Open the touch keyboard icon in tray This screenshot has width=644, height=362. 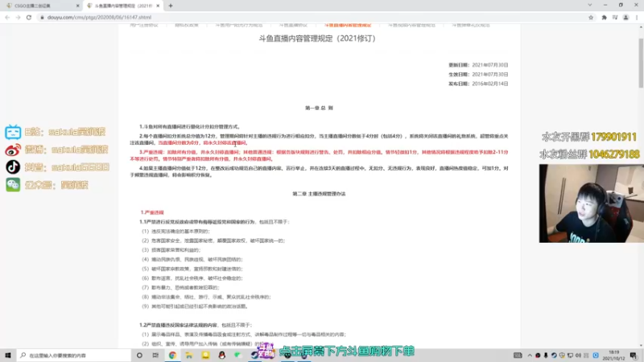pyautogui.click(x=518, y=356)
